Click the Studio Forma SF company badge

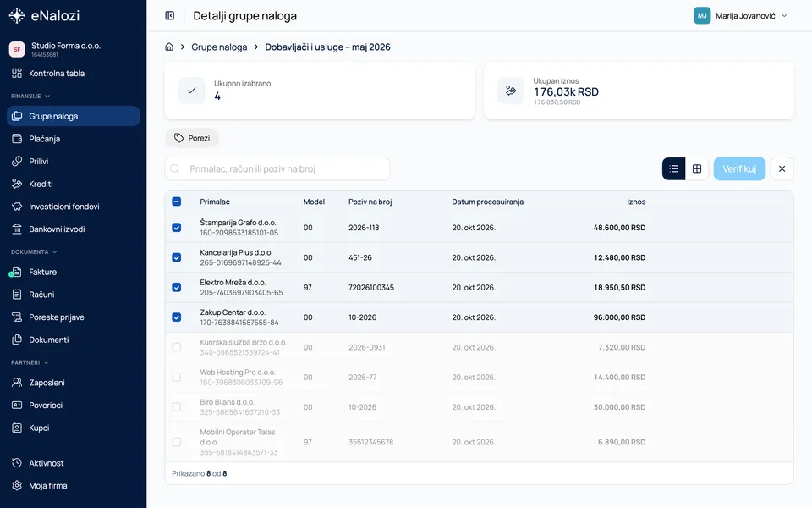coord(17,49)
